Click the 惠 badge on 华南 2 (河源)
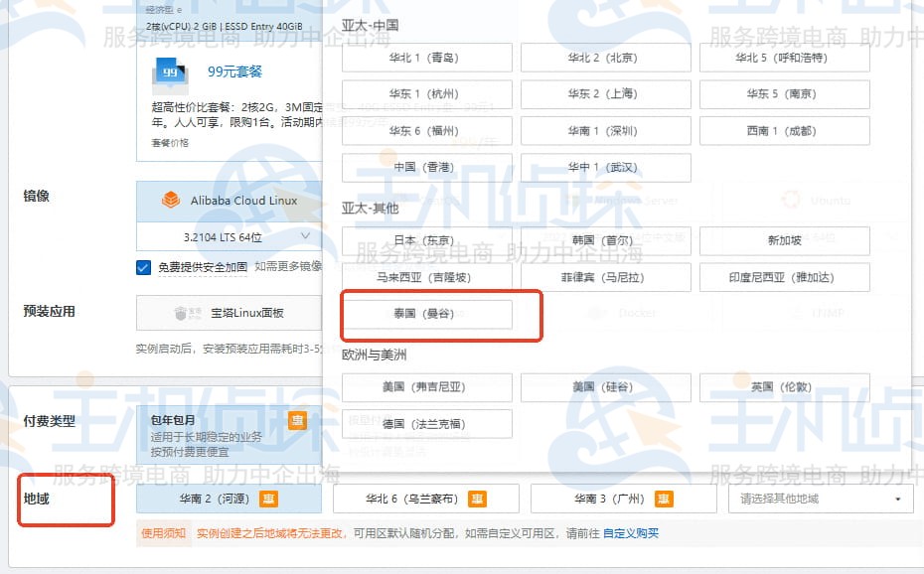The height and width of the screenshot is (574, 924). 269,499
